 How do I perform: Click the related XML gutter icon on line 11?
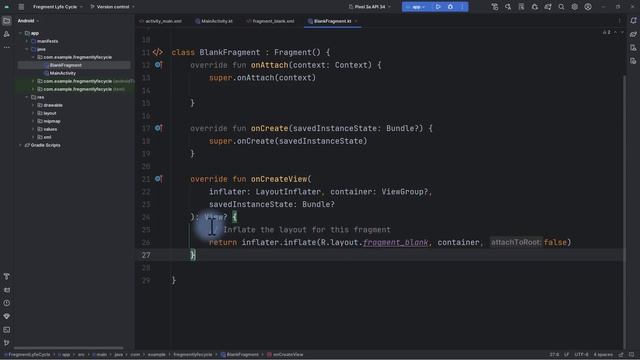(x=158, y=52)
